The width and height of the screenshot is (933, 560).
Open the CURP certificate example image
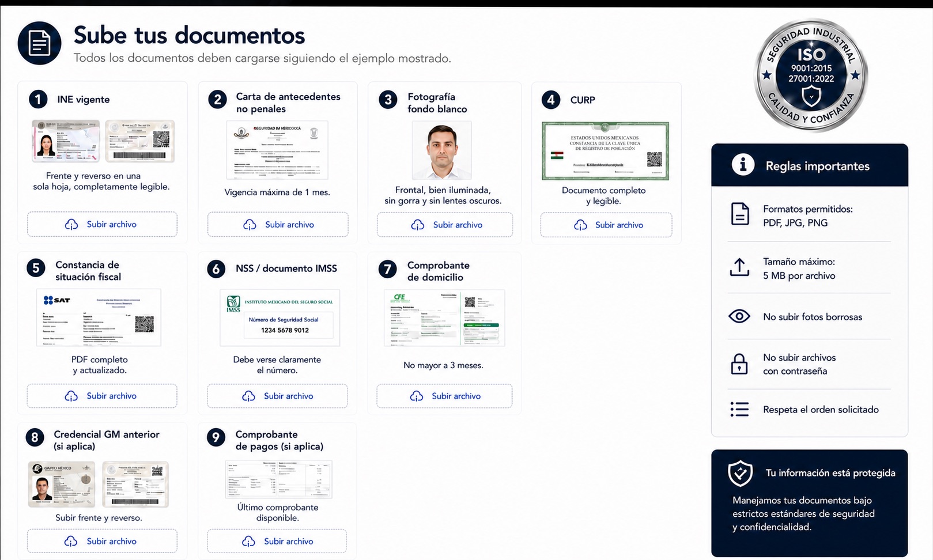[x=606, y=151]
